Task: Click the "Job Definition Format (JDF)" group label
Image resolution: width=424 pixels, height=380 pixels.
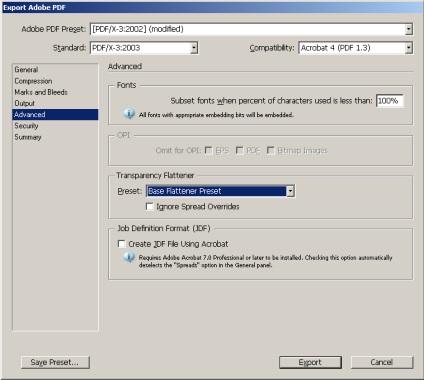Action: tap(164, 228)
